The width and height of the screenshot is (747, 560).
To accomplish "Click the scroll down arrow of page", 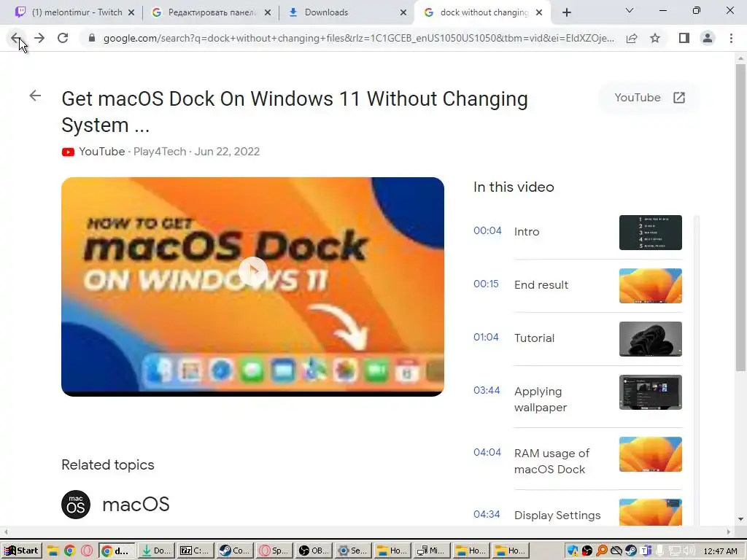I will pyautogui.click(x=740, y=519).
